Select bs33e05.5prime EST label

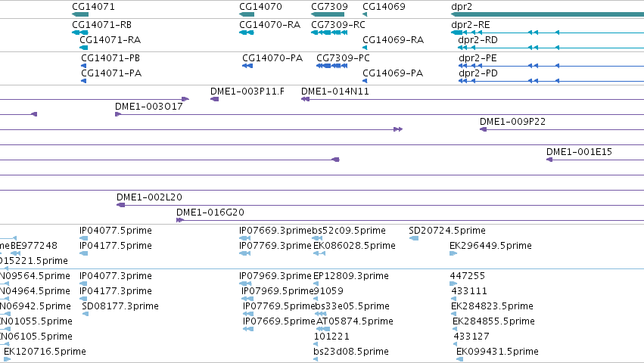352,306
